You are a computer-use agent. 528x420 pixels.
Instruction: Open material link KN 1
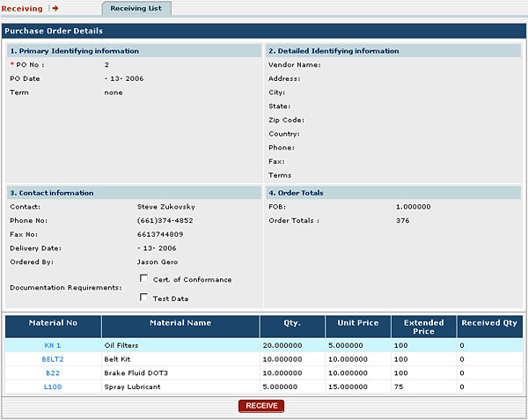[x=53, y=345]
